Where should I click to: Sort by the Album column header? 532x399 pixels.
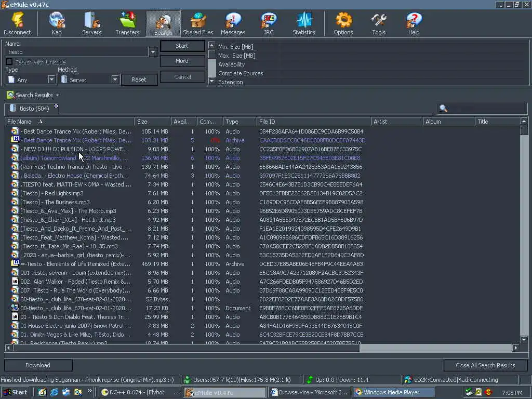(x=449, y=122)
